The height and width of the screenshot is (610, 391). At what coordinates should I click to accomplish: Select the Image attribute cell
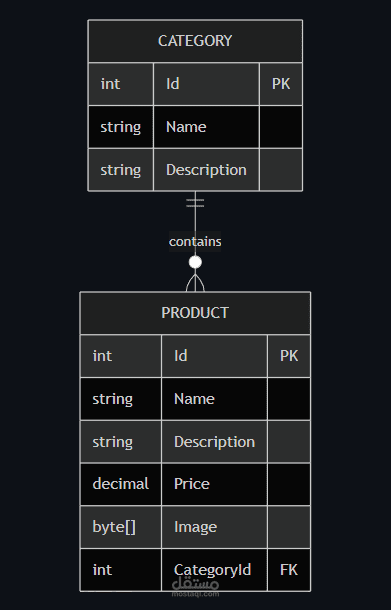[x=214, y=527]
